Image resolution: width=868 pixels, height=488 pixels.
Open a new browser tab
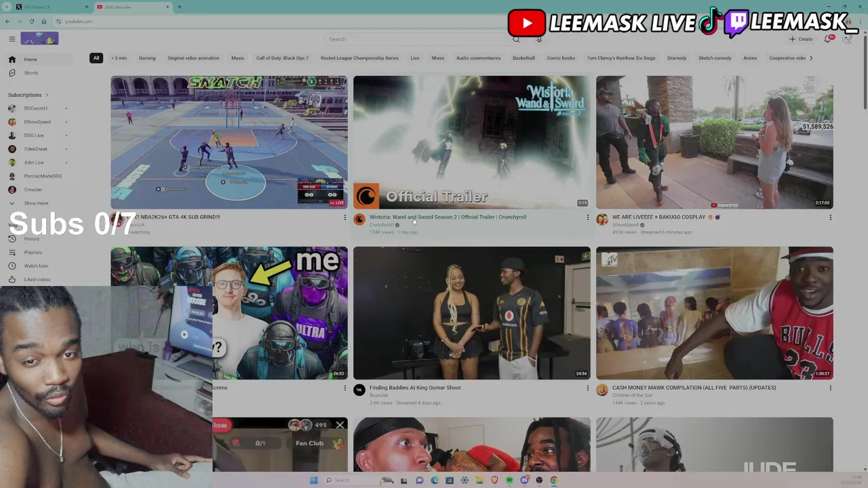tap(180, 7)
